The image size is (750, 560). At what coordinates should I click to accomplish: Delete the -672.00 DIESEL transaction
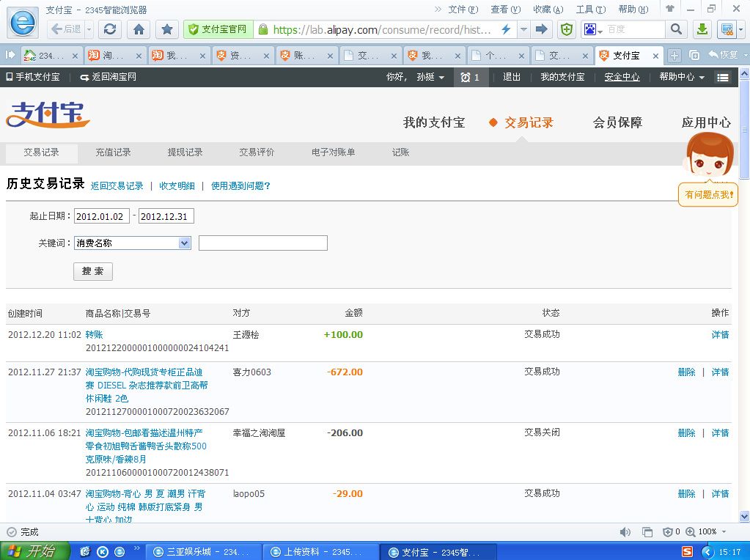(x=686, y=372)
